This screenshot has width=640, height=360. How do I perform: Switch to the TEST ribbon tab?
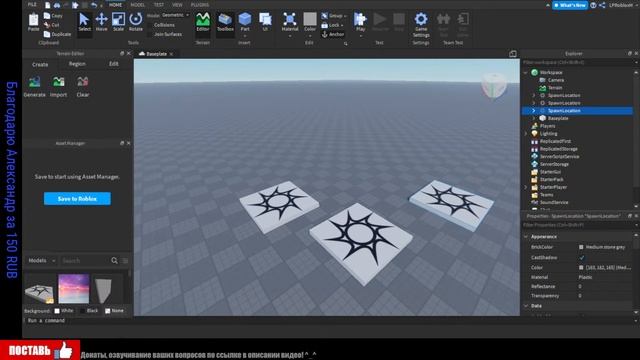tap(159, 5)
